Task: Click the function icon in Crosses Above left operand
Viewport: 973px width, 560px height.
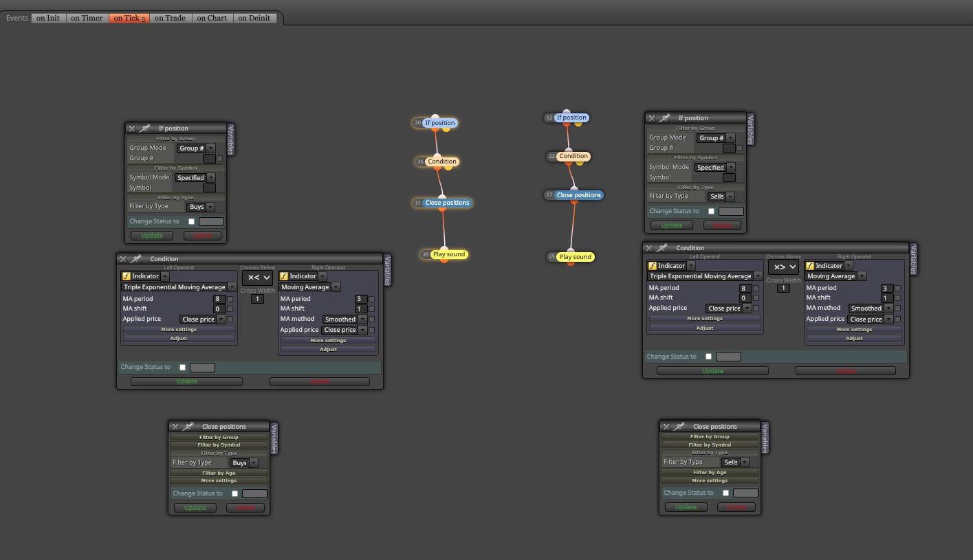Action: pyautogui.click(x=653, y=266)
